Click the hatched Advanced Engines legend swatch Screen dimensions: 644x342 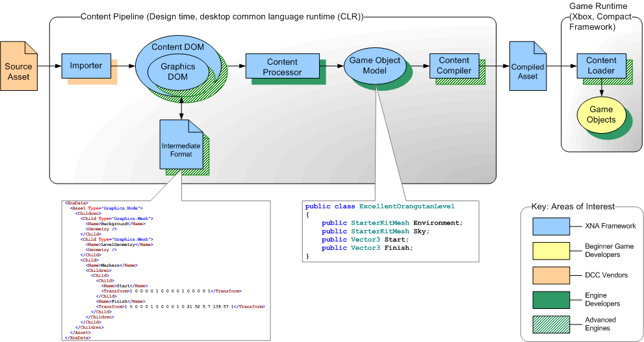coord(551,324)
